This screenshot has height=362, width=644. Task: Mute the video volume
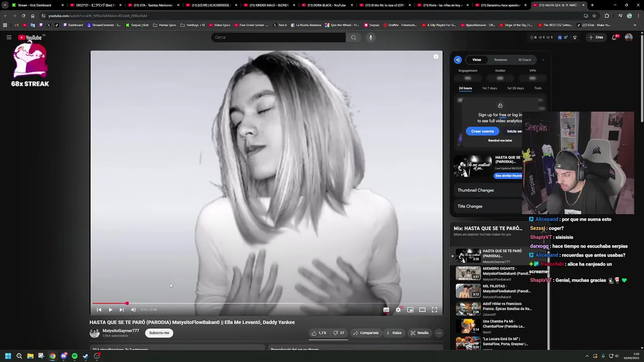(x=133, y=310)
